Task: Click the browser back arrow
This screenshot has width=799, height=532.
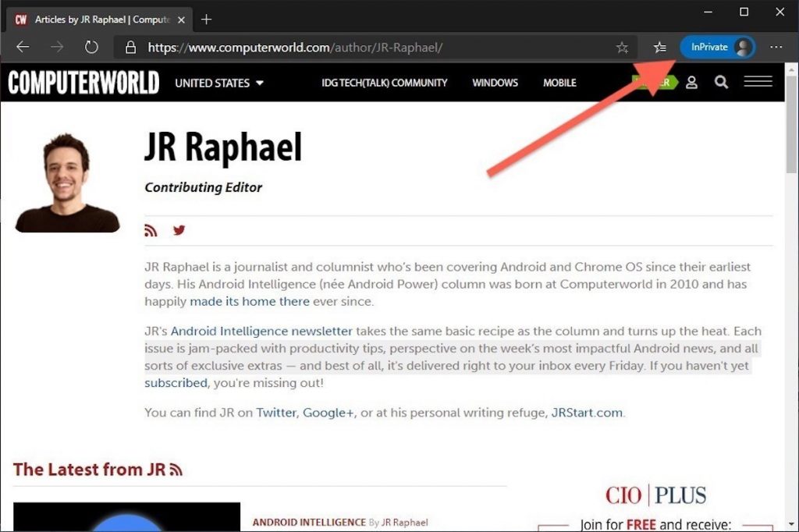Action: pyautogui.click(x=23, y=48)
